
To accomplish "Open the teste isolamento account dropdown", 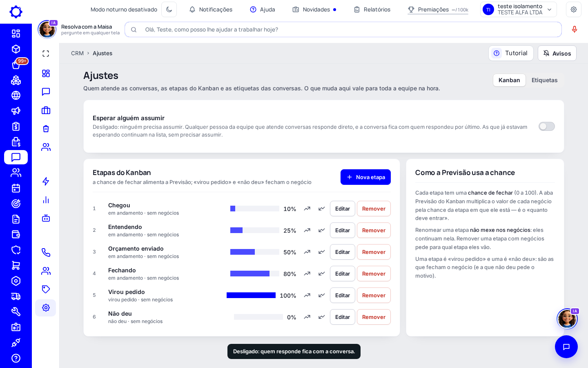I will [519, 9].
